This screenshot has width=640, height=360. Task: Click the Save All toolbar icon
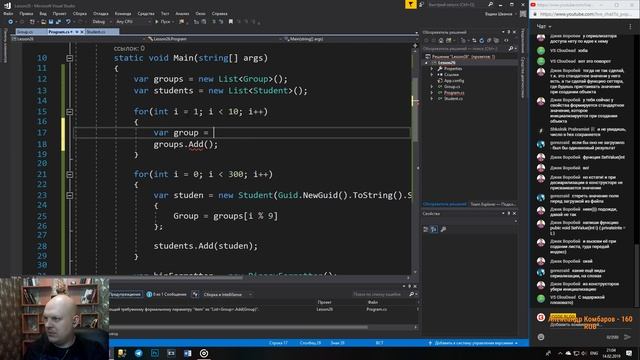(x=58, y=22)
